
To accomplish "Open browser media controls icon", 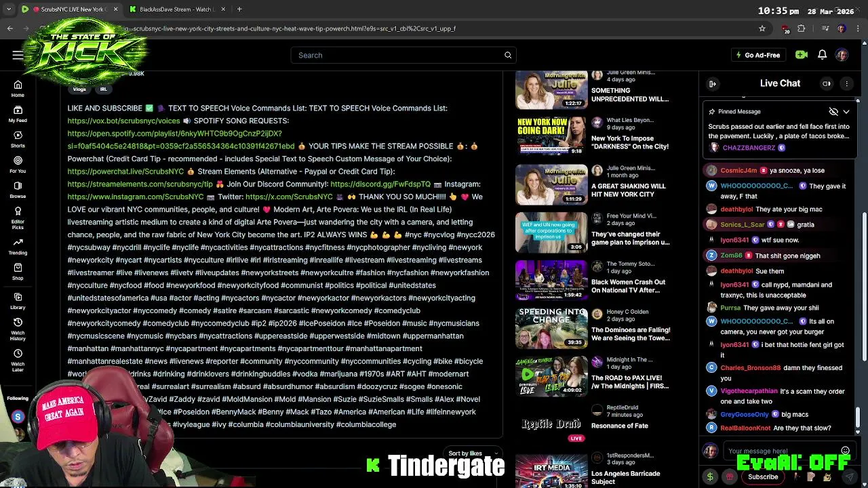I will [x=825, y=28].
